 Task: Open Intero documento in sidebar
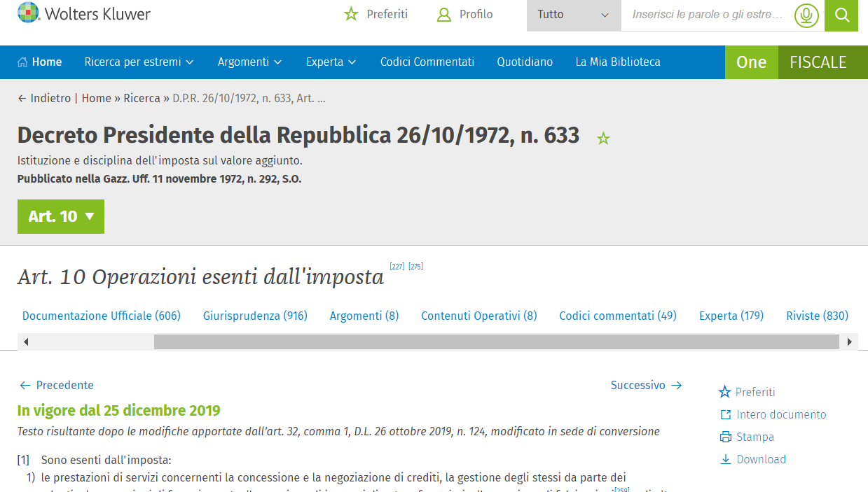click(773, 414)
